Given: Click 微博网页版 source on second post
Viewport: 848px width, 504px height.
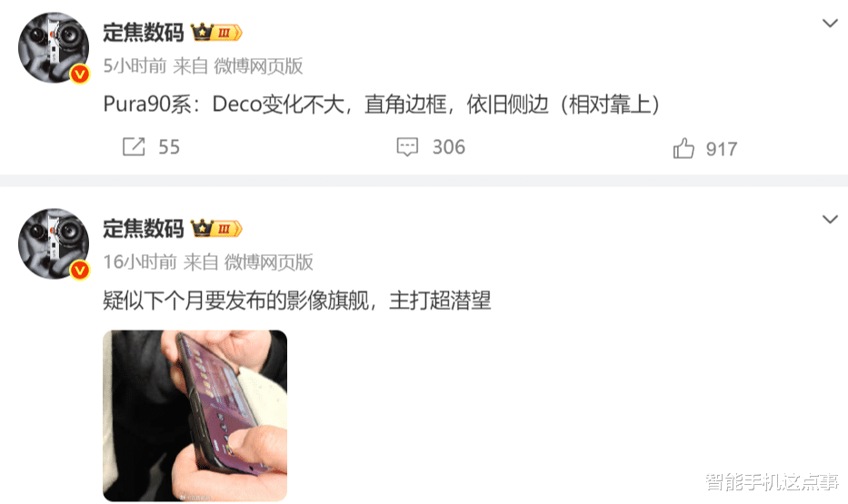Looking at the screenshot, I should 269,262.
